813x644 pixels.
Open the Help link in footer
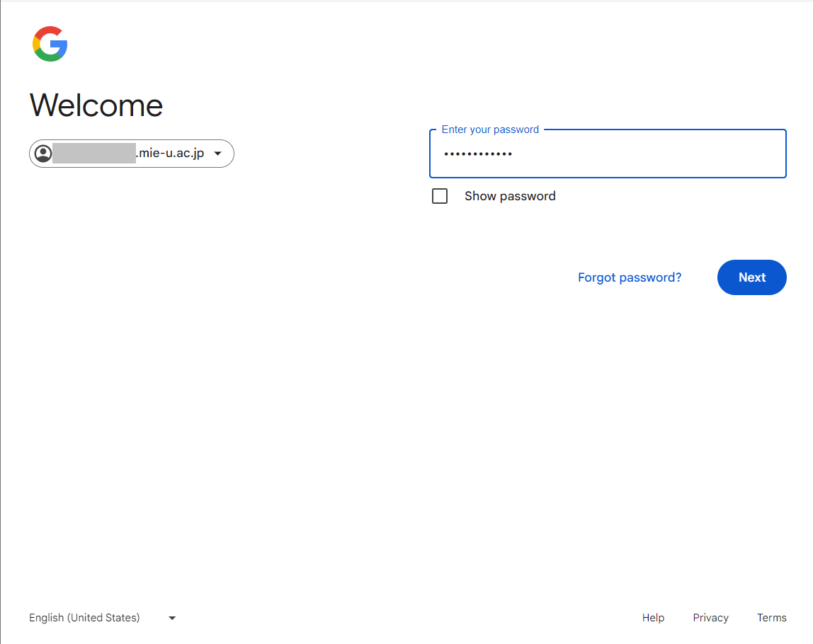click(x=653, y=618)
